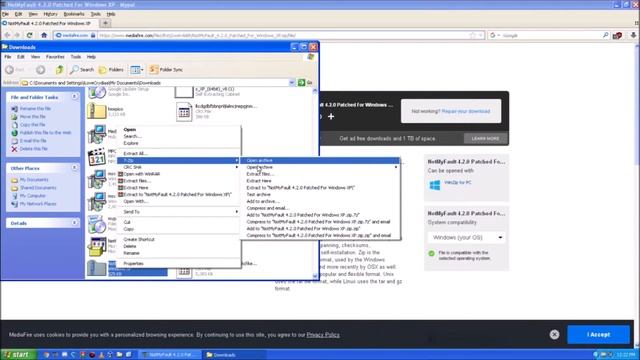Choose Cut in context menu
The width and height of the screenshot is (640, 360).
(x=179, y=222)
